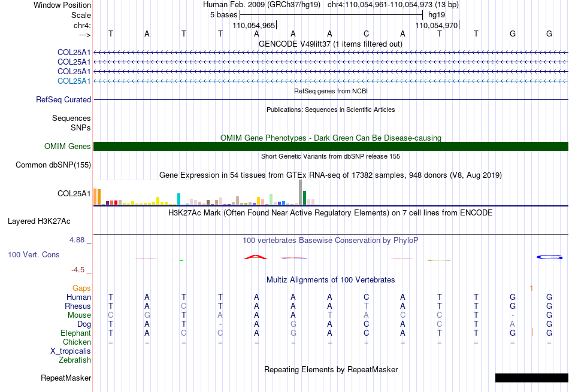The height and width of the screenshot is (392, 569).
Task: Click 'Short Genetic Variants from dbSNP' title
Action: click(331, 156)
